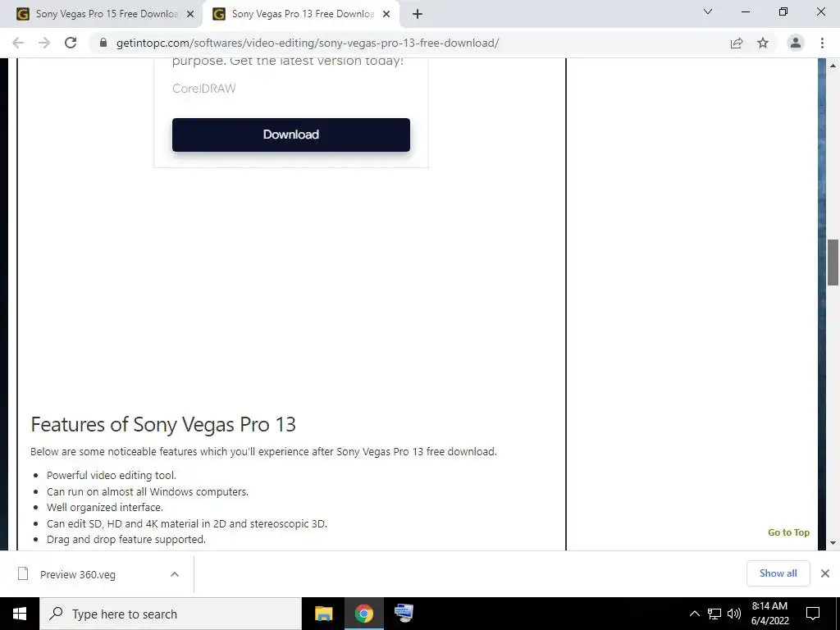Bookmark this page with the star icon

(763, 43)
